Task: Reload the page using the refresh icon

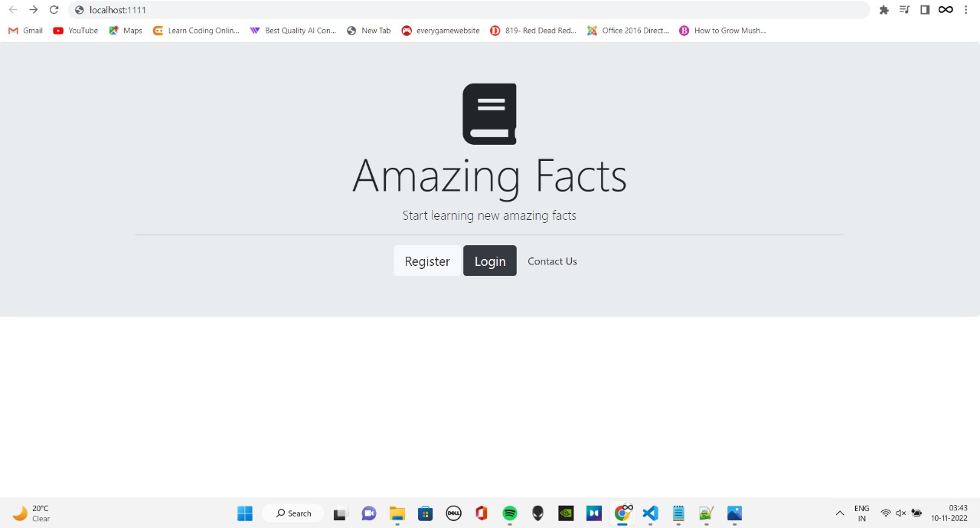Action: pyautogui.click(x=54, y=10)
